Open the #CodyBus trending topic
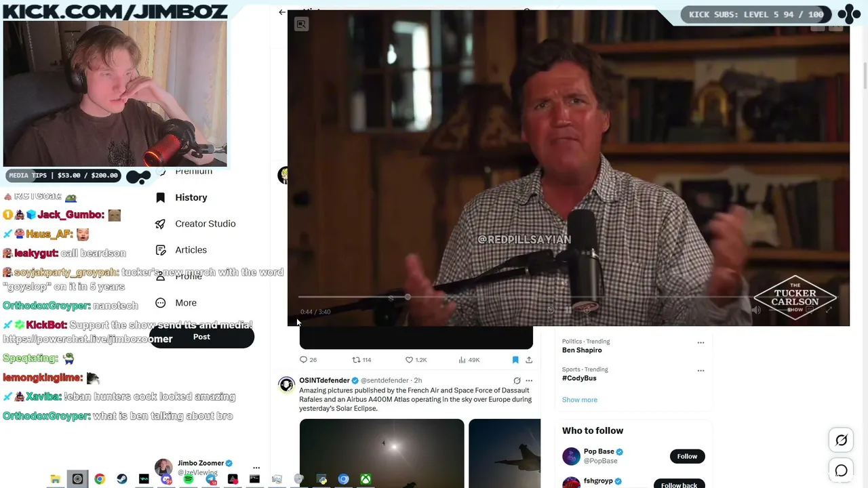The height and width of the screenshot is (488, 868). [x=579, y=378]
